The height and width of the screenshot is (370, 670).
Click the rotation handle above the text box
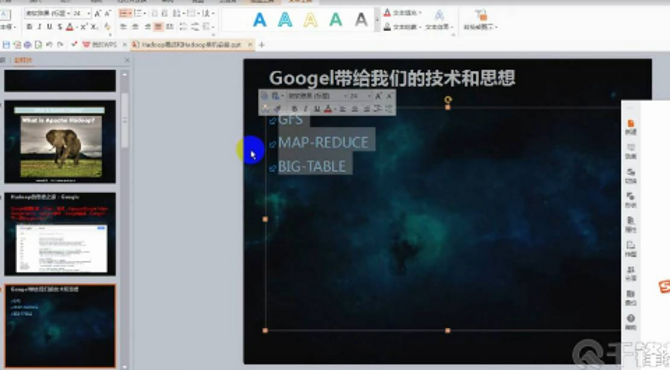[x=448, y=100]
